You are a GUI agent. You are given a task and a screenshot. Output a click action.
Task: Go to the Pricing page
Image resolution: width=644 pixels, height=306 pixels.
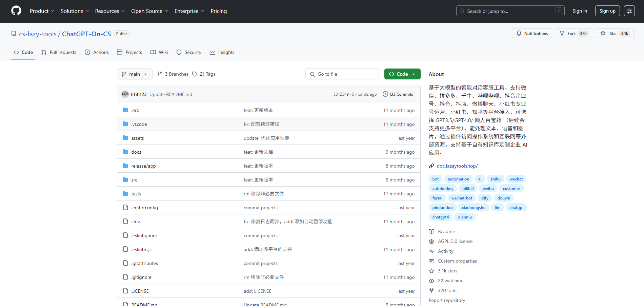coord(219,11)
